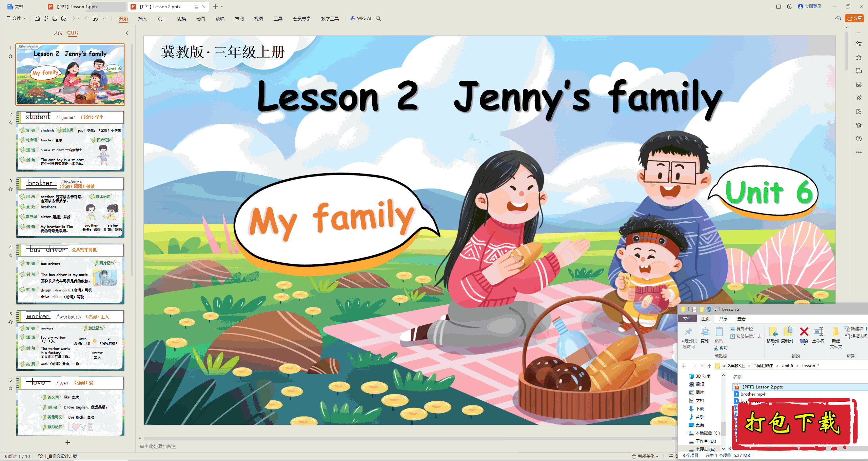Click the export-to-PDF icon in quick toolbar
This screenshot has width=868, height=461.
46,18
